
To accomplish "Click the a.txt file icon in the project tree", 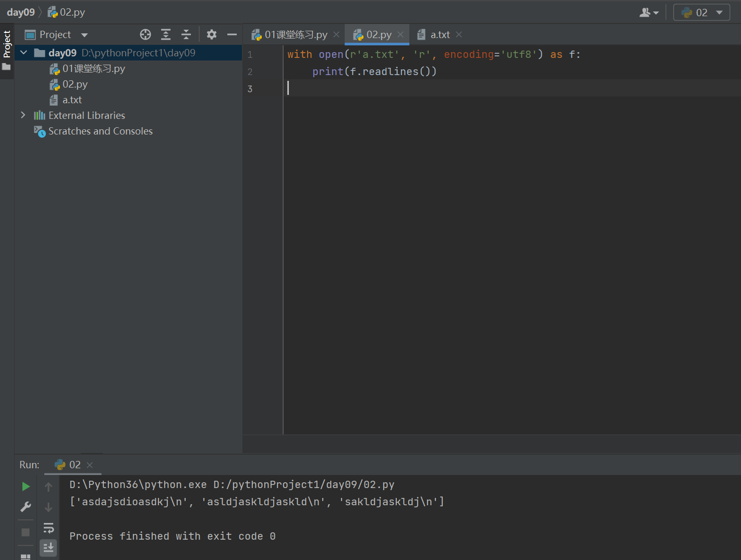I will (54, 100).
